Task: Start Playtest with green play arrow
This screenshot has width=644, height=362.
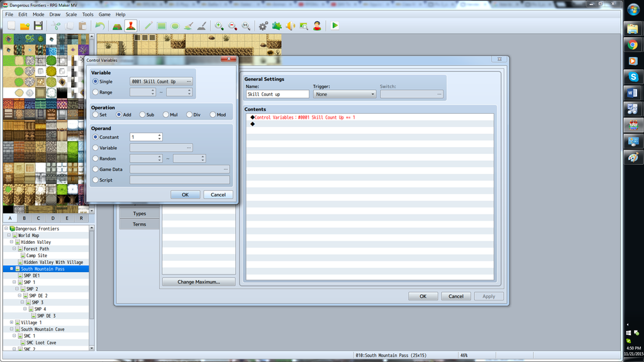Action: pos(335,26)
